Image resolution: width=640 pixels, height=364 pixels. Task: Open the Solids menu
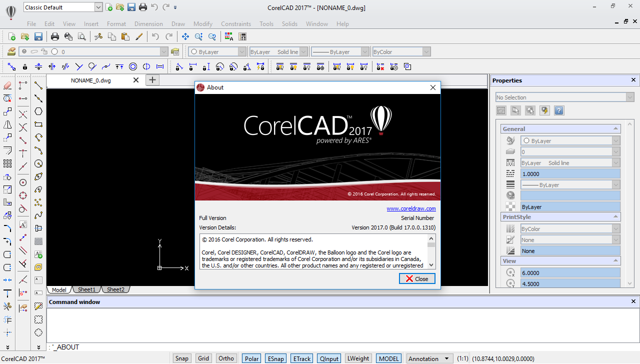click(289, 23)
